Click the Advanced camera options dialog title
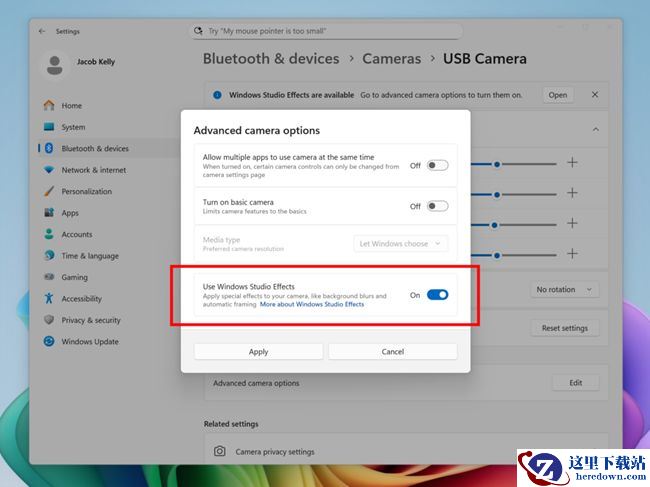 click(x=257, y=131)
